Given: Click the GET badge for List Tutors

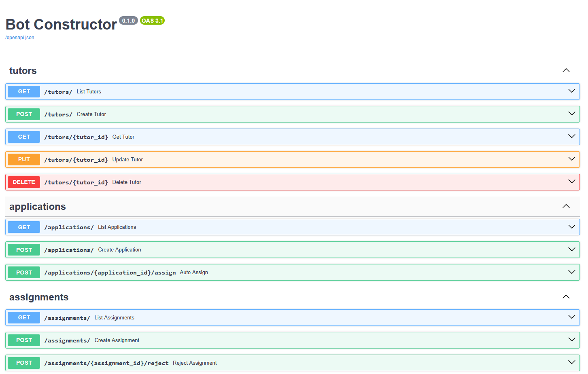Looking at the screenshot, I should pyautogui.click(x=24, y=92).
